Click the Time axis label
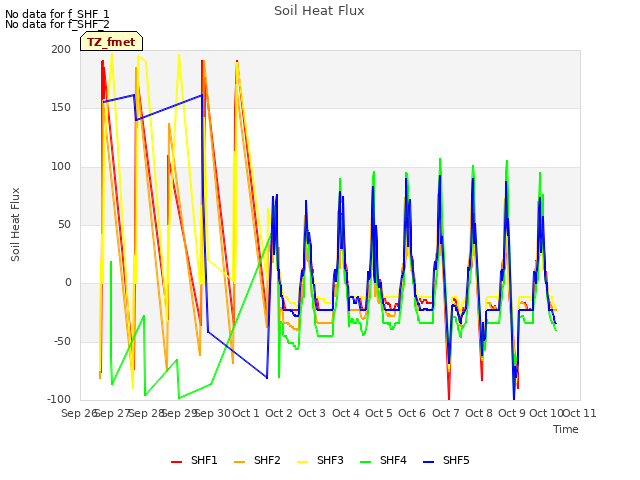 point(566,429)
